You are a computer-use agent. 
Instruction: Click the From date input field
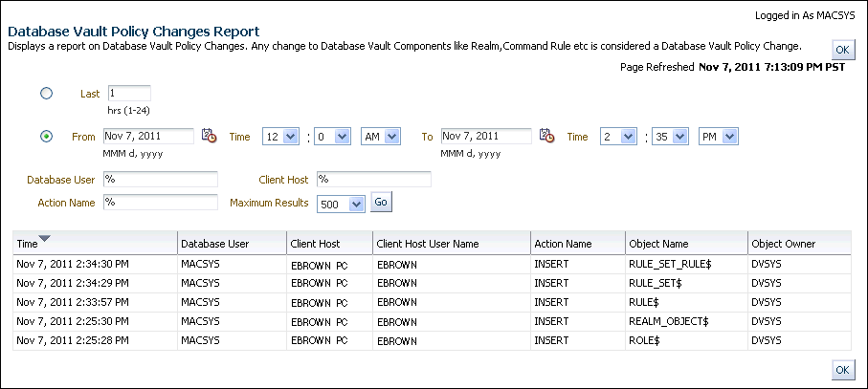click(x=149, y=136)
